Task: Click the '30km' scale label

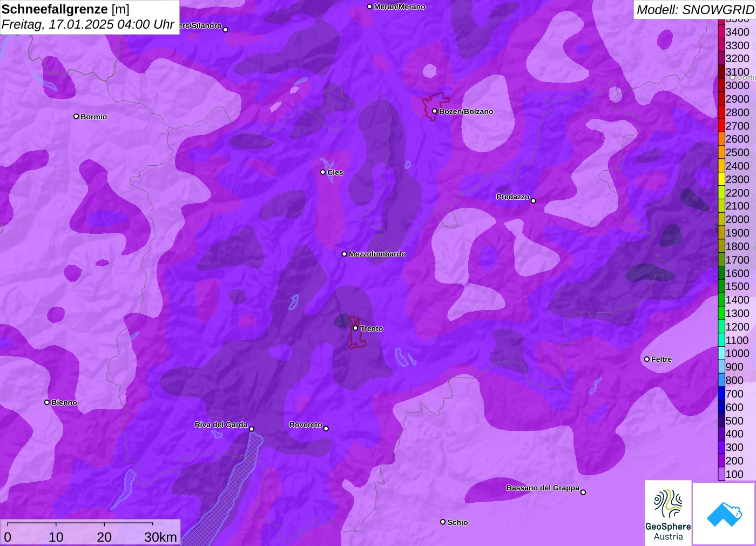Action: (x=160, y=537)
